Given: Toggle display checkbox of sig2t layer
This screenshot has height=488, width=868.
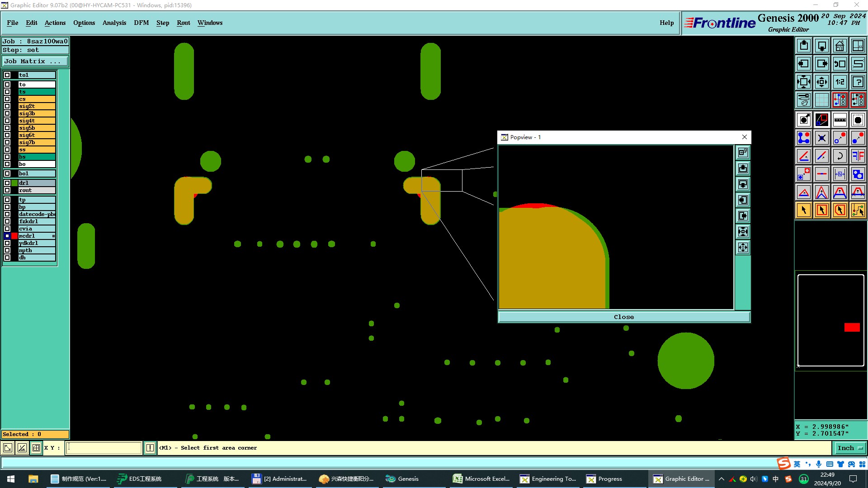Looking at the screenshot, I should tap(7, 106).
